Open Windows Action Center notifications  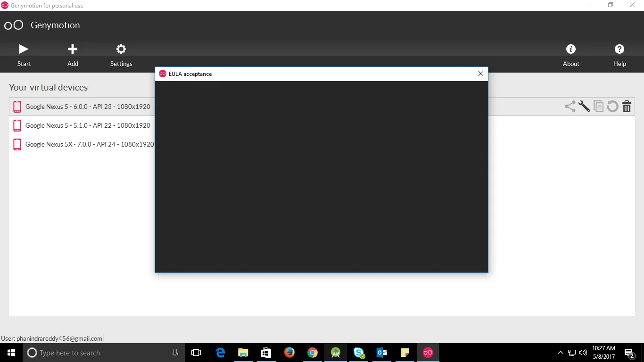pos(629,353)
